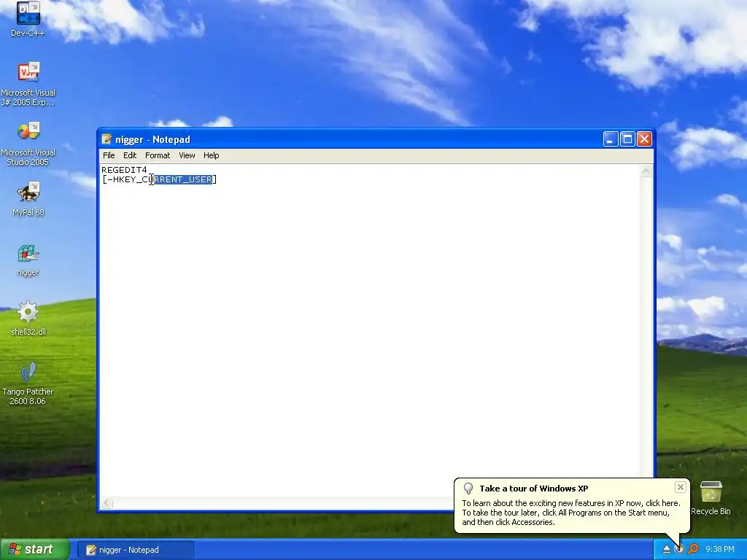This screenshot has height=560, width=747.
Task: Click the horizontal scrollbar left arrow
Action: click(x=107, y=503)
